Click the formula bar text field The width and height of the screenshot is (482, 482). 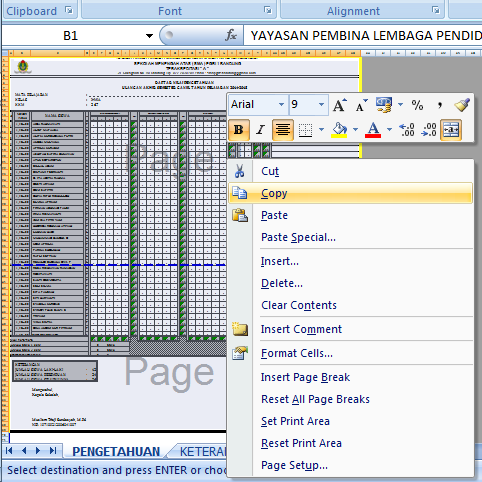coord(363,35)
